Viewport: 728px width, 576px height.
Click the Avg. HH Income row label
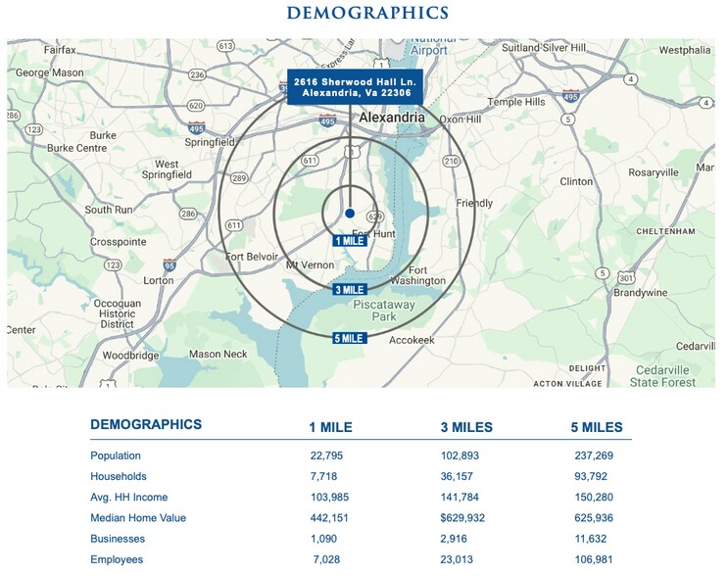[127, 497]
